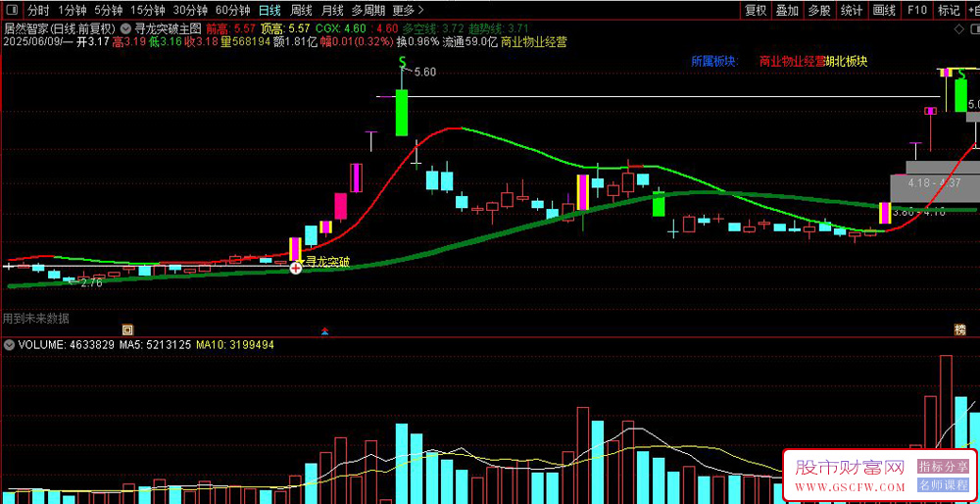Click the 多股 multi-stock button

coord(819,10)
